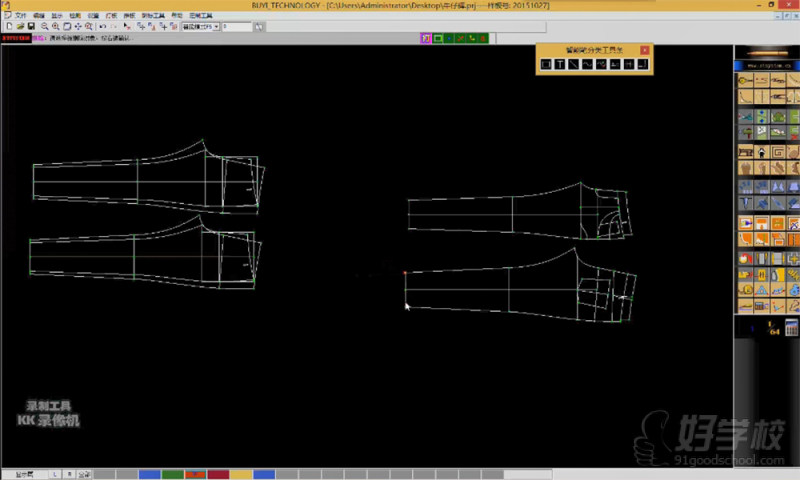Toggle the green rectangle mode button
This screenshot has width=800, height=480.
coord(438,39)
